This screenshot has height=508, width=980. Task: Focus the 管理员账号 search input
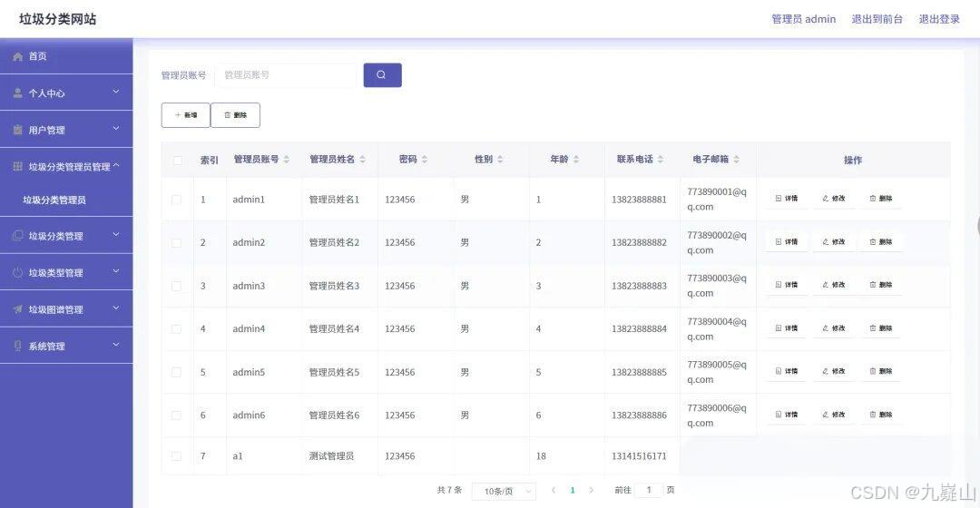tap(286, 75)
